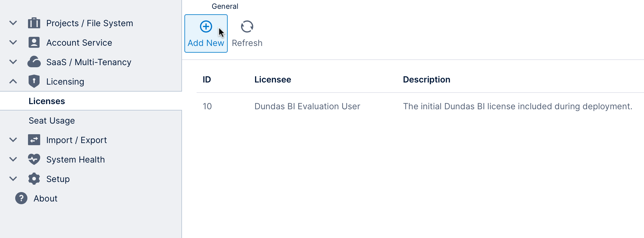Expand the Account Service chevron
This screenshot has width=644, height=238.
click(13, 42)
